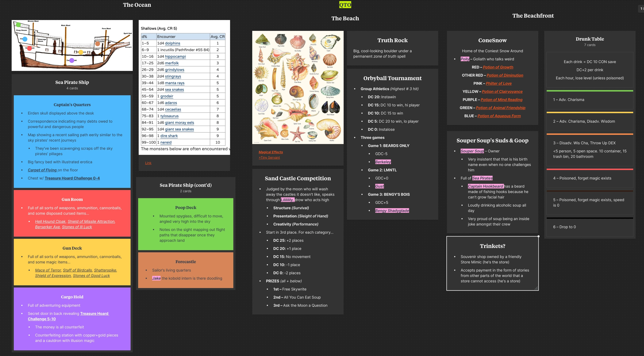
Task: Open the Potion of Growth link
Action: pos(498,67)
